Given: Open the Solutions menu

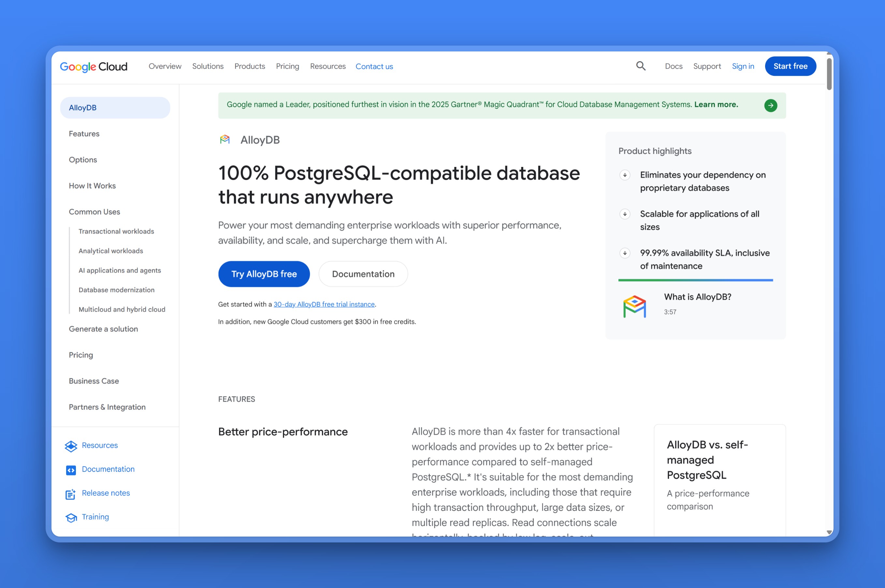Looking at the screenshot, I should click(208, 66).
